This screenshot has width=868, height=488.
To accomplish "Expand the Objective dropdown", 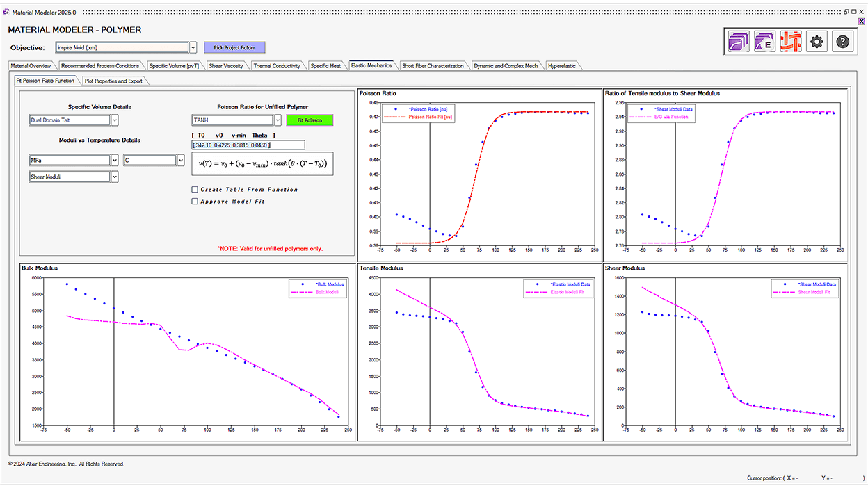I will click(193, 47).
